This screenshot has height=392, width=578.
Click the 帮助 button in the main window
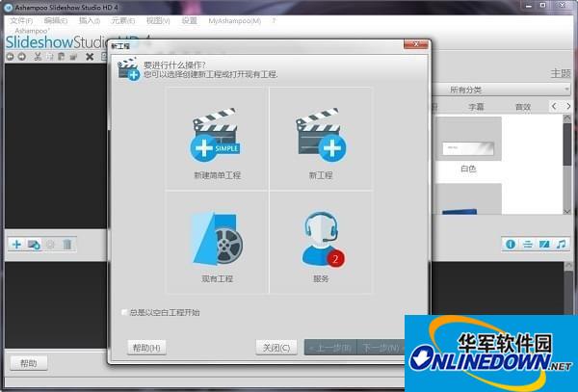click(x=28, y=363)
